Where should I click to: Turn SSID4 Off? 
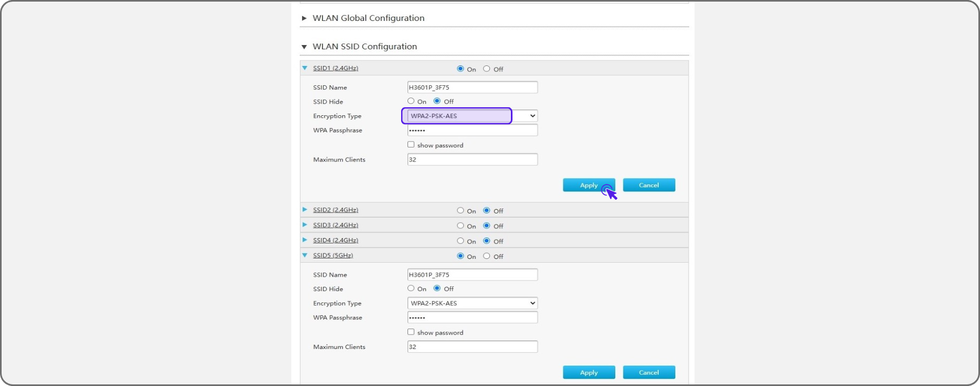pyautogui.click(x=486, y=241)
